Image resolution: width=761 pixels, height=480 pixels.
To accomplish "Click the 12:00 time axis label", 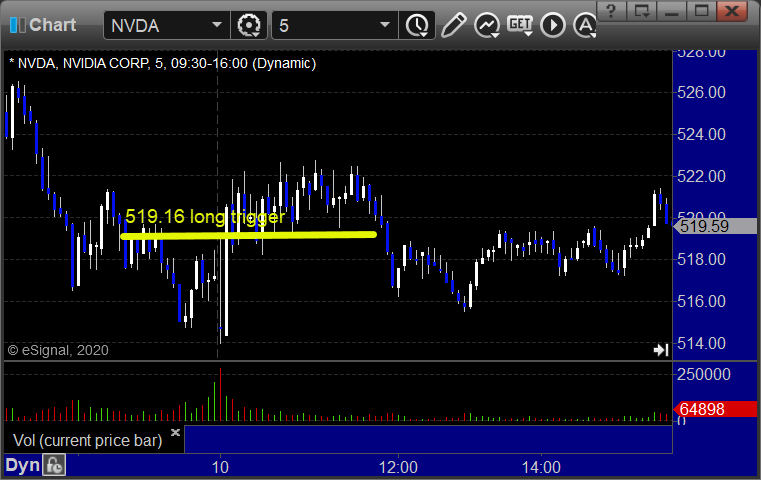I will pyautogui.click(x=398, y=467).
